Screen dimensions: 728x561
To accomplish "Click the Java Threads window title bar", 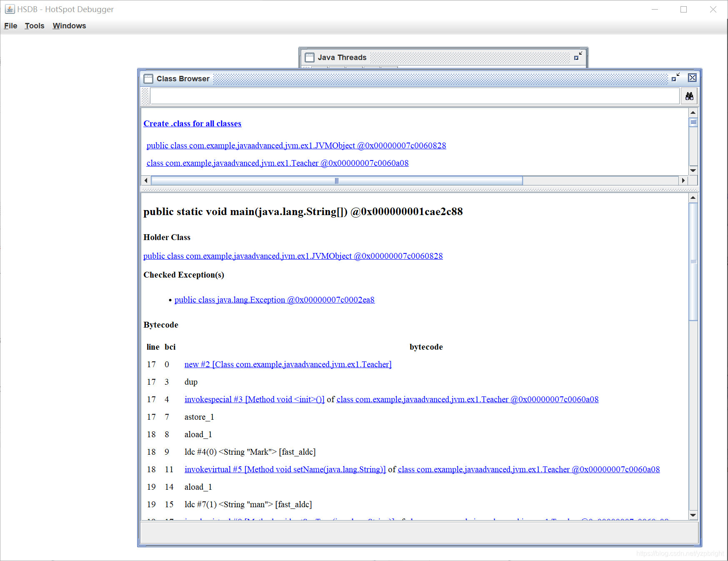I will [x=443, y=58].
